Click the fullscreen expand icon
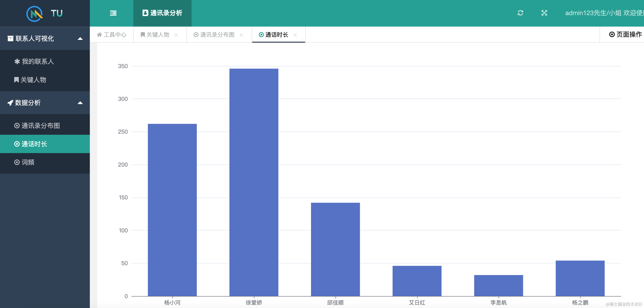 click(544, 13)
